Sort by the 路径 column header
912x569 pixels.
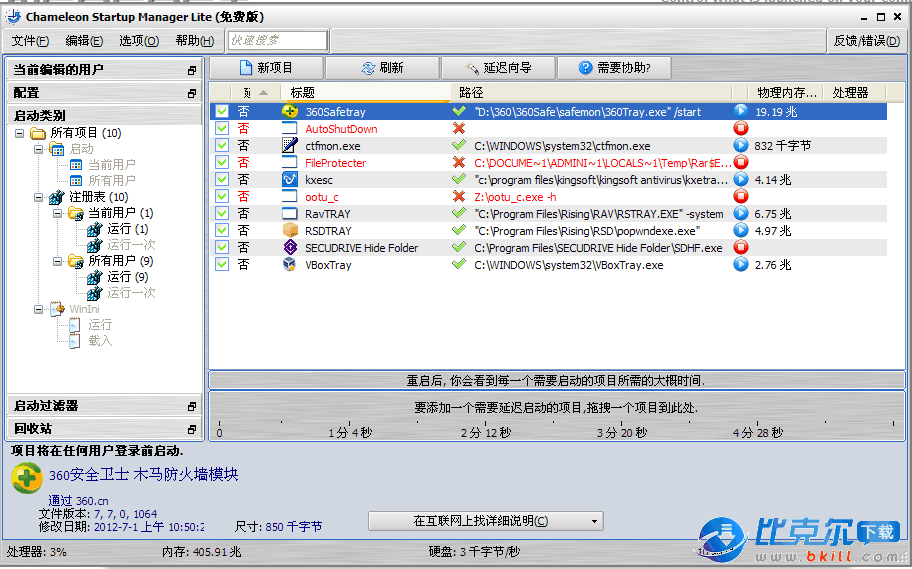pos(591,93)
